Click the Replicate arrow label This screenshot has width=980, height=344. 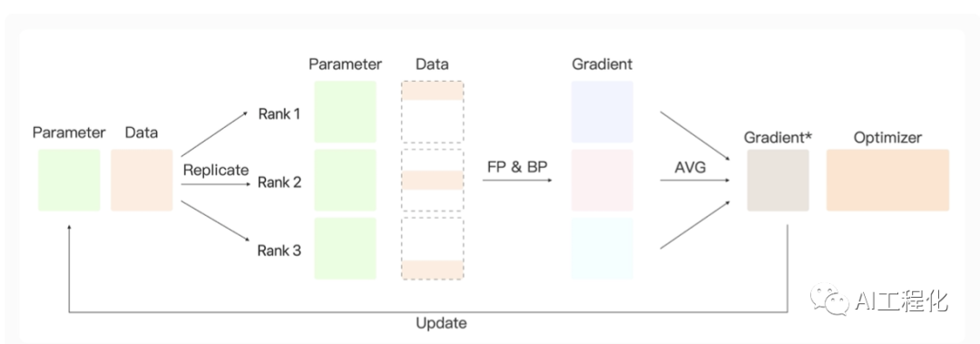click(x=216, y=170)
